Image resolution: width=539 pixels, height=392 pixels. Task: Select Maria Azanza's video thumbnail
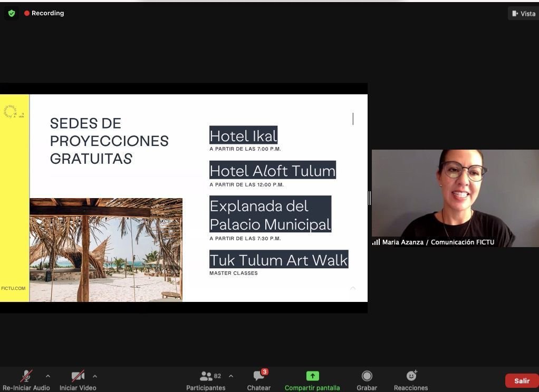pyautogui.click(x=455, y=198)
